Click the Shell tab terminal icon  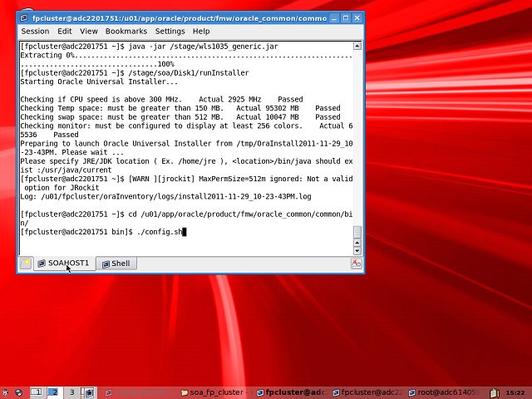tap(106, 264)
